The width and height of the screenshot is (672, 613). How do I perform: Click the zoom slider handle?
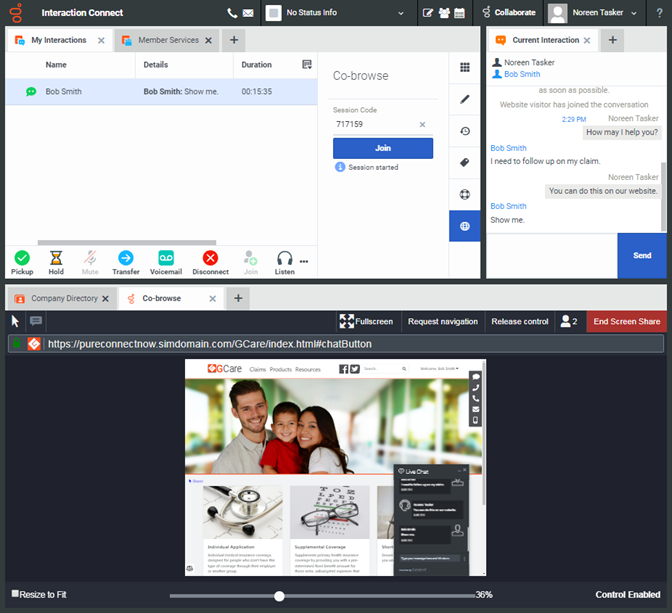pyautogui.click(x=279, y=595)
